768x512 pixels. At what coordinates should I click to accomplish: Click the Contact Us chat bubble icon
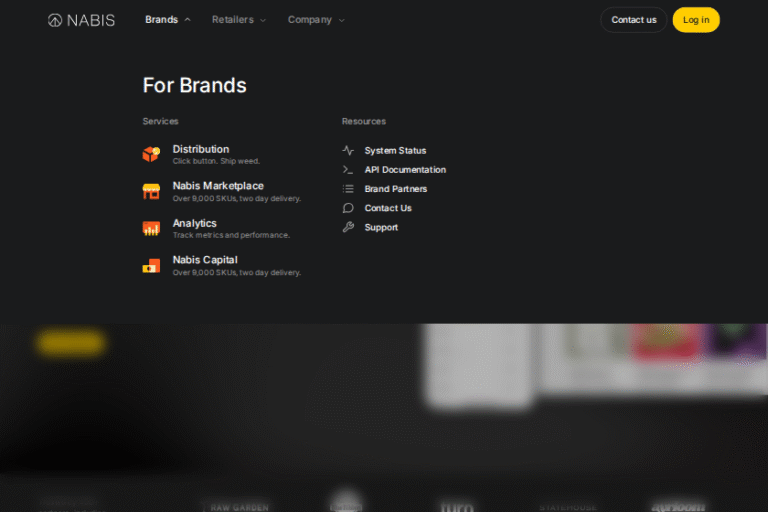[x=348, y=208]
